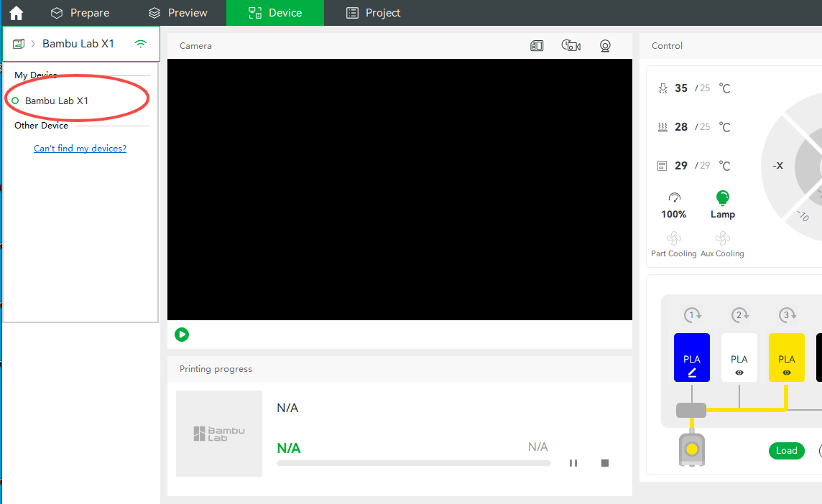Viewport: 822px width, 504px height.
Task: Expand the Bambu Lab X1 device selector
Action: coord(81,44)
